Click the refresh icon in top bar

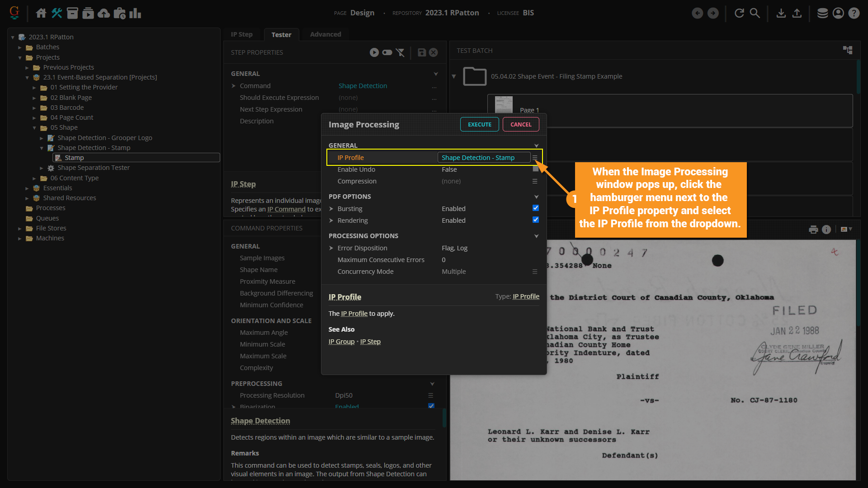739,13
